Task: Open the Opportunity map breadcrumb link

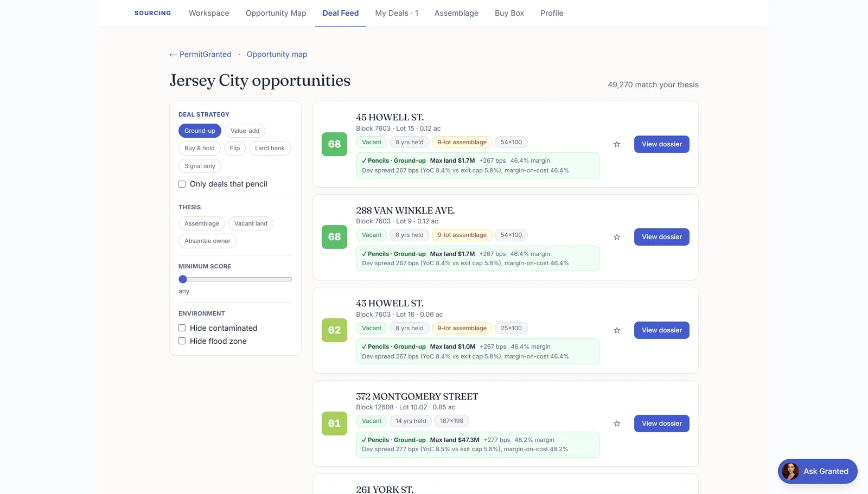Action: point(277,54)
